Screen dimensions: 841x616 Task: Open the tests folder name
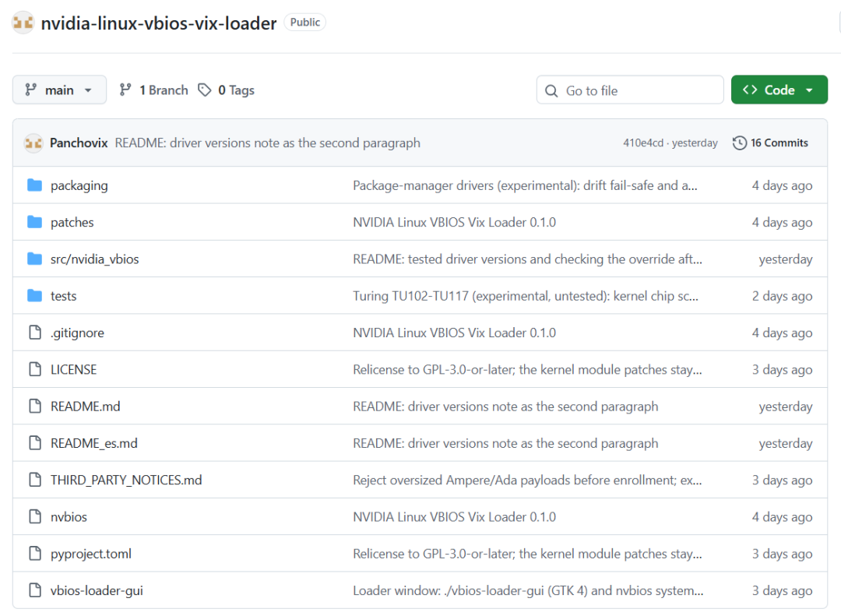[64, 296]
